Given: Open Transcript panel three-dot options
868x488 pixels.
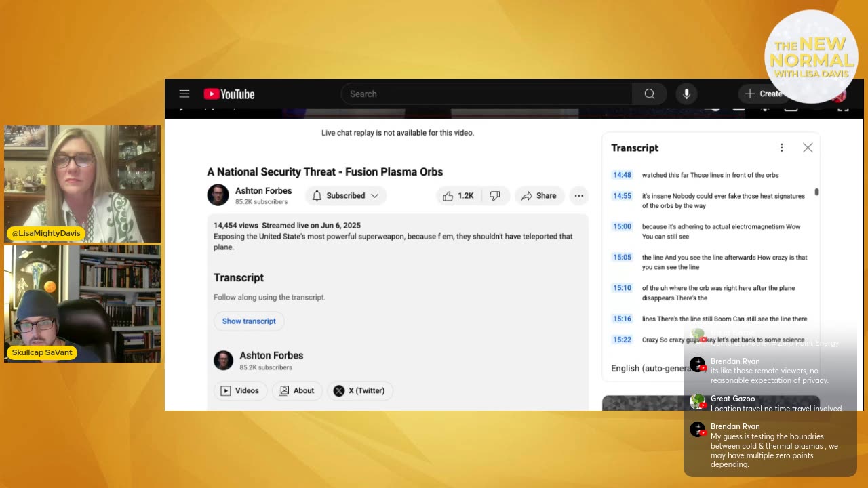Looking at the screenshot, I should (781, 148).
